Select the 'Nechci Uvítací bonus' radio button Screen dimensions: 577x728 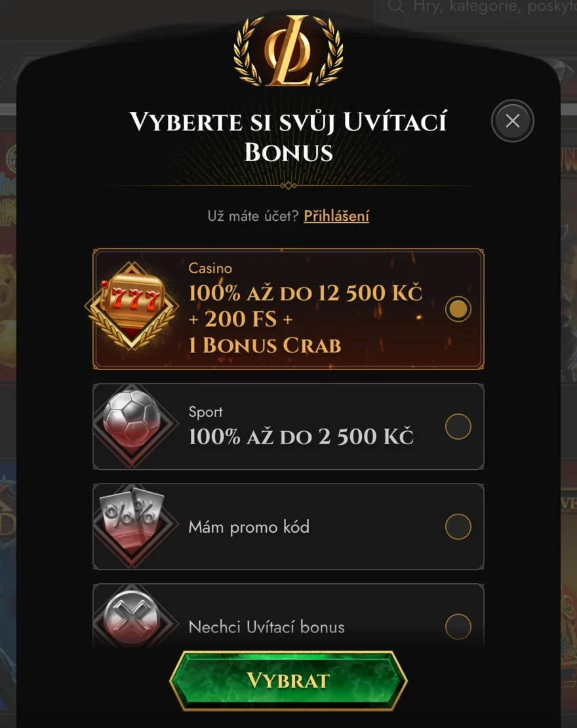(458, 627)
